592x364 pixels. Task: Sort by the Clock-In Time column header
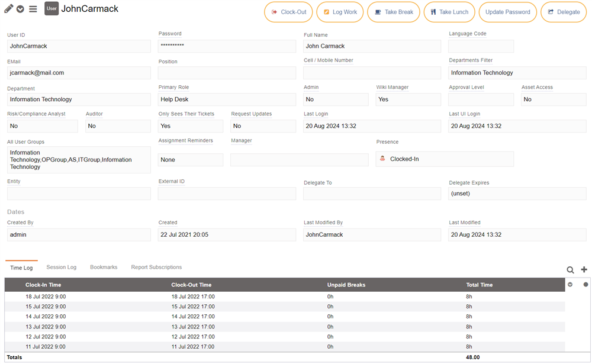[x=43, y=285]
